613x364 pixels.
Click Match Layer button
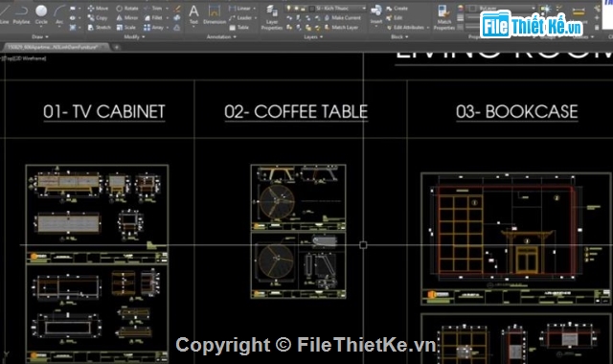tap(341, 28)
